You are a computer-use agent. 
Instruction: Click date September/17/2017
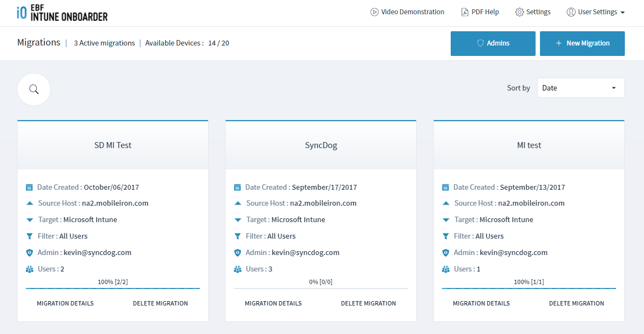324,187
